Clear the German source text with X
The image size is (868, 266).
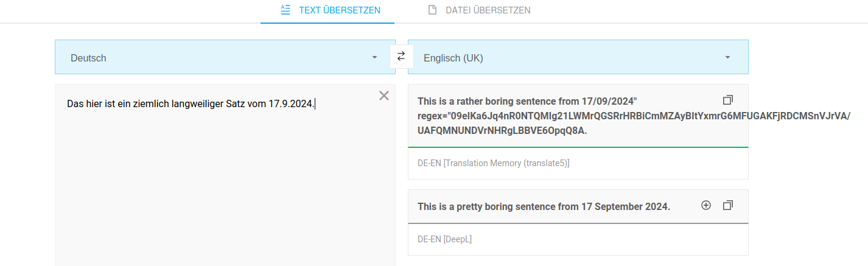tap(384, 96)
